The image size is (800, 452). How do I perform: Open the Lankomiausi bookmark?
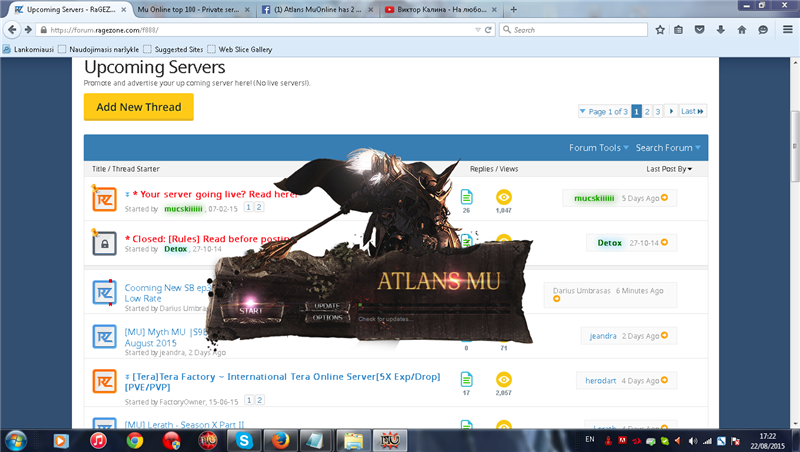coord(29,49)
